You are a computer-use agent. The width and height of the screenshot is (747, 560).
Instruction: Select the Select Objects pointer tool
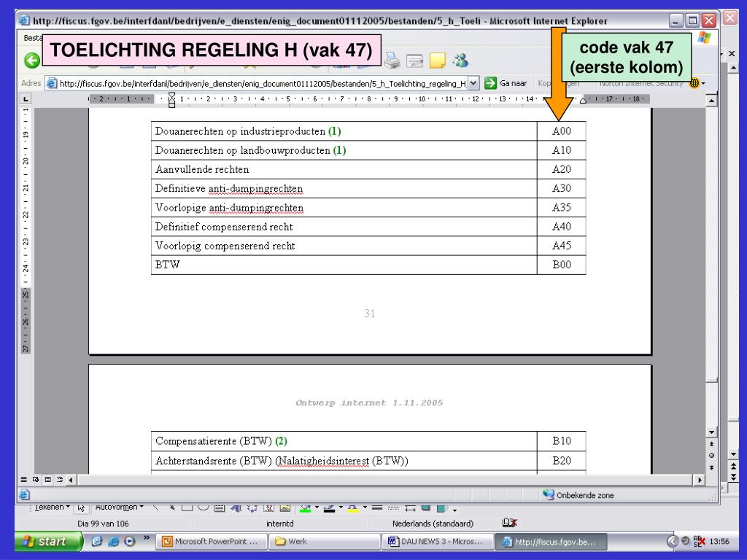[81, 508]
